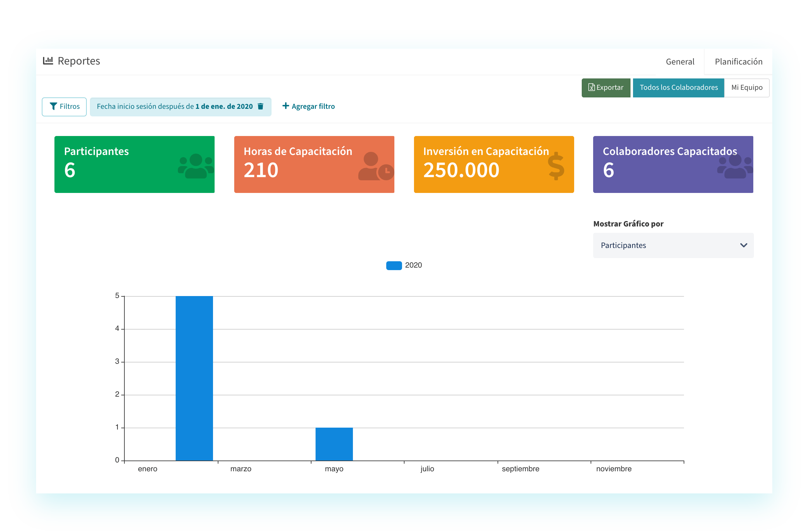The image size is (809, 532).
Task: Click the trash icon to delete date filter
Action: (x=261, y=106)
